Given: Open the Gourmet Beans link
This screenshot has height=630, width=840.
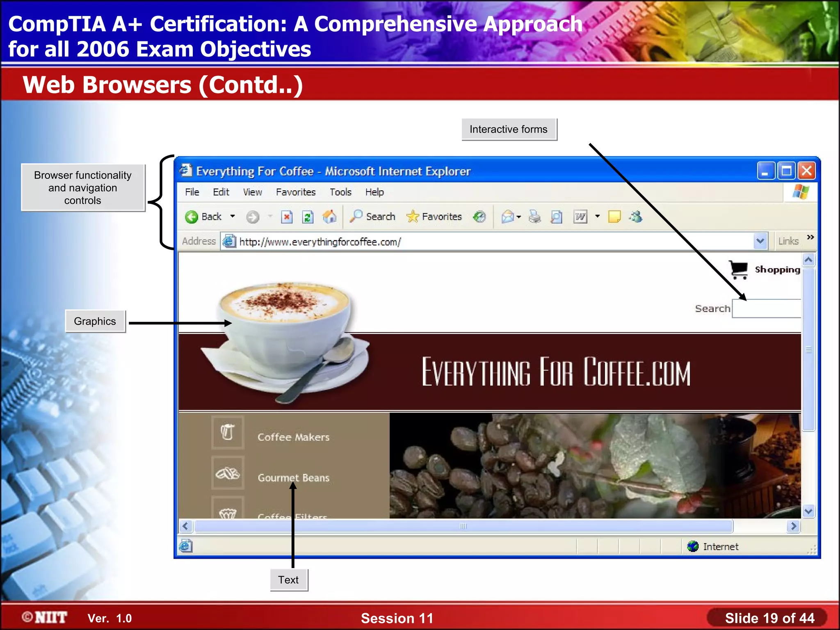Looking at the screenshot, I should pos(293,478).
